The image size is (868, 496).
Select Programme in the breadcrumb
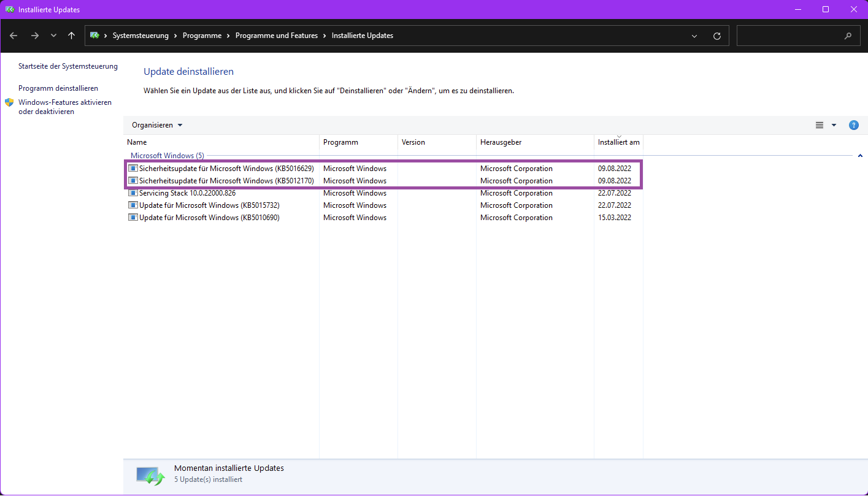point(202,36)
